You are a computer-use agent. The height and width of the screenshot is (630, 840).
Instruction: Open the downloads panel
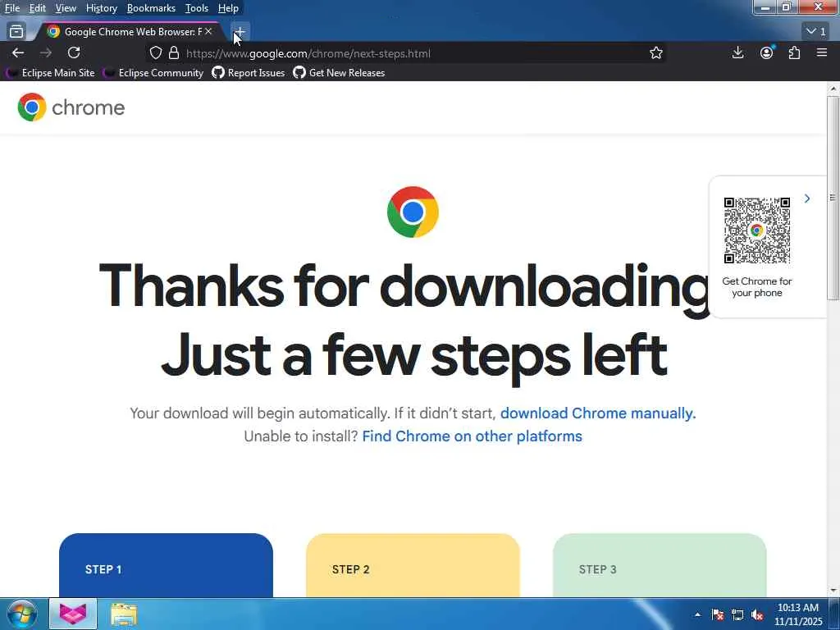coord(737,52)
